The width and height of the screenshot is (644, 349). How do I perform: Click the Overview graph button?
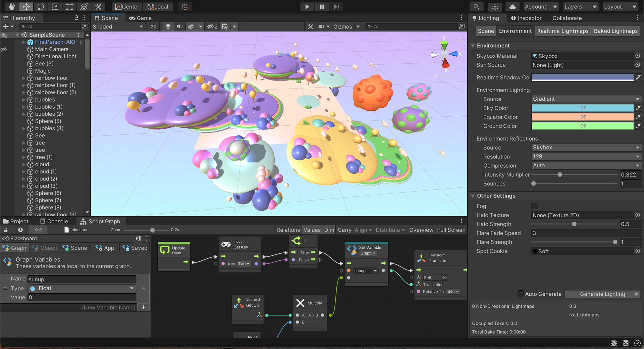pyautogui.click(x=421, y=230)
